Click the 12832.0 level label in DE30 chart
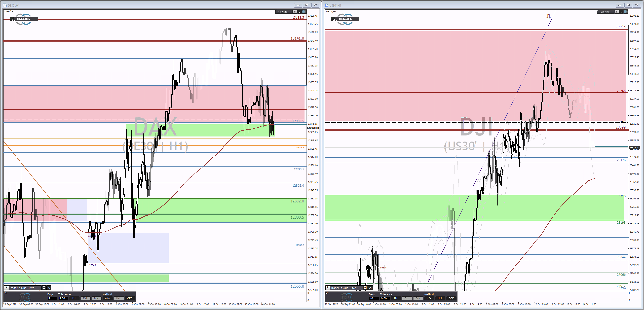Screen dimensions: 644x310 click(x=297, y=201)
